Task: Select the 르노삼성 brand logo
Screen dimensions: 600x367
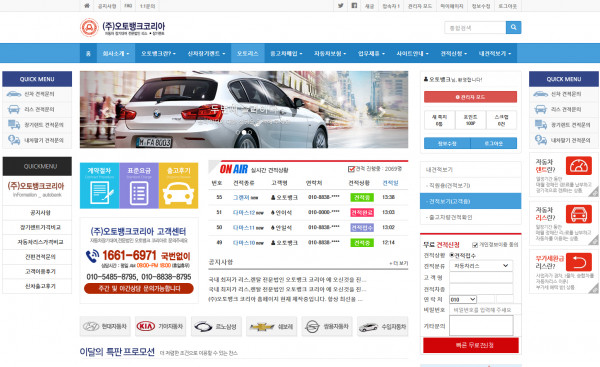Action: pos(216,326)
